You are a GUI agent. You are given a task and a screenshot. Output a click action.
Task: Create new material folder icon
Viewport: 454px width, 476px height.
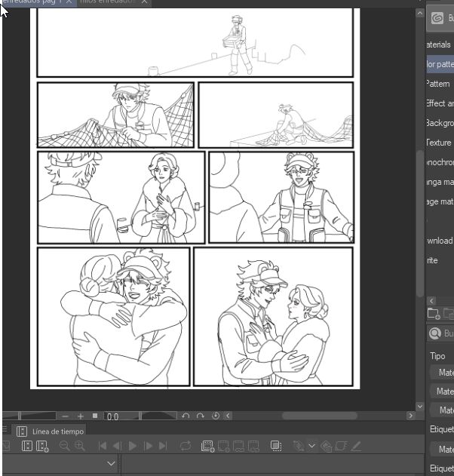coord(434,313)
